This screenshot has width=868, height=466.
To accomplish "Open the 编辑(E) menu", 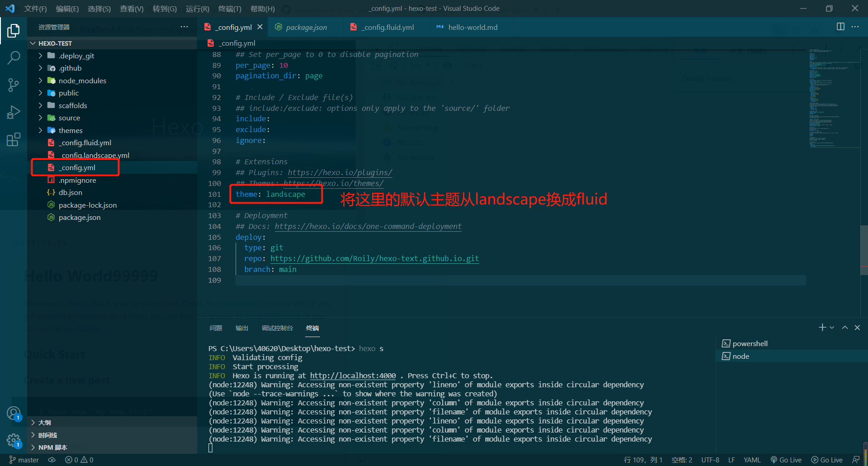I will [x=67, y=9].
